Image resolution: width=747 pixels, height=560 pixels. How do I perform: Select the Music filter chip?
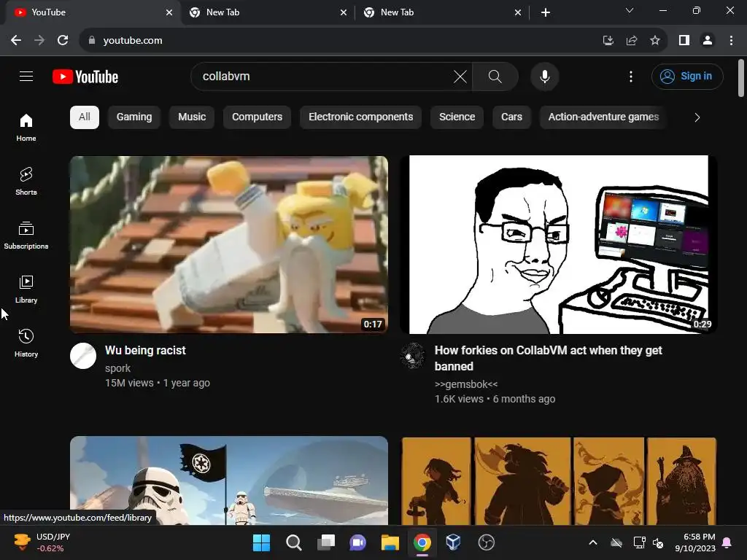pyautogui.click(x=192, y=117)
